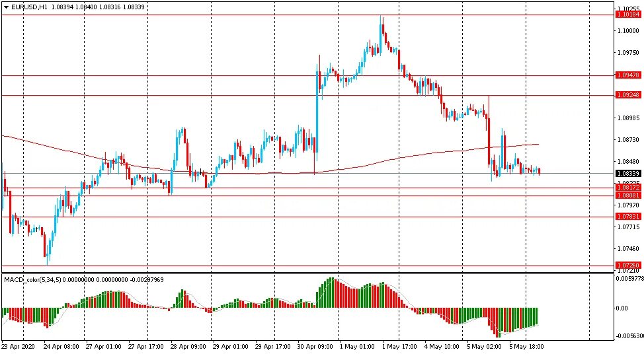Select the 1.08730 price scale value
Image resolution: width=644 pixels, height=354 pixels.
pyautogui.click(x=628, y=140)
